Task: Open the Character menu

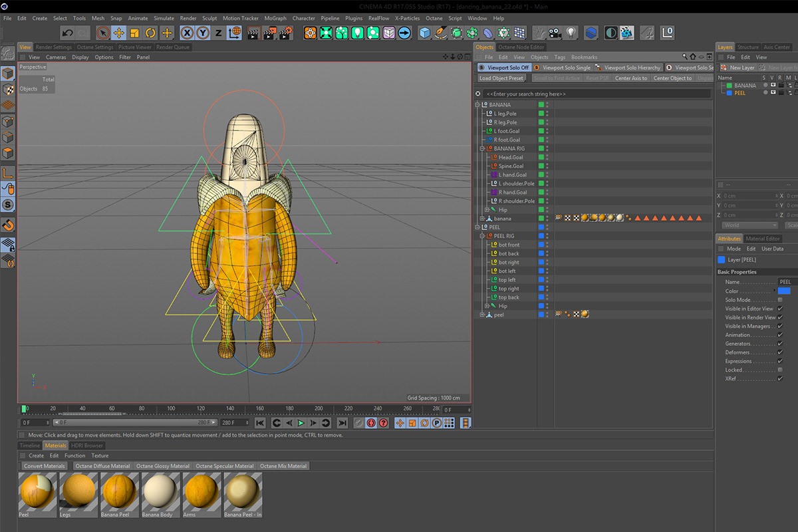Action: (x=304, y=19)
